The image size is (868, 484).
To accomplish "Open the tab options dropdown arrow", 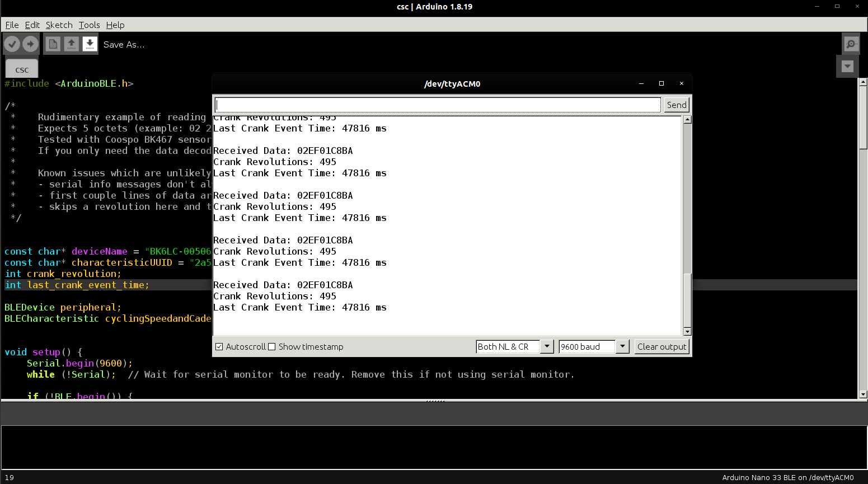I will (x=847, y=66).
